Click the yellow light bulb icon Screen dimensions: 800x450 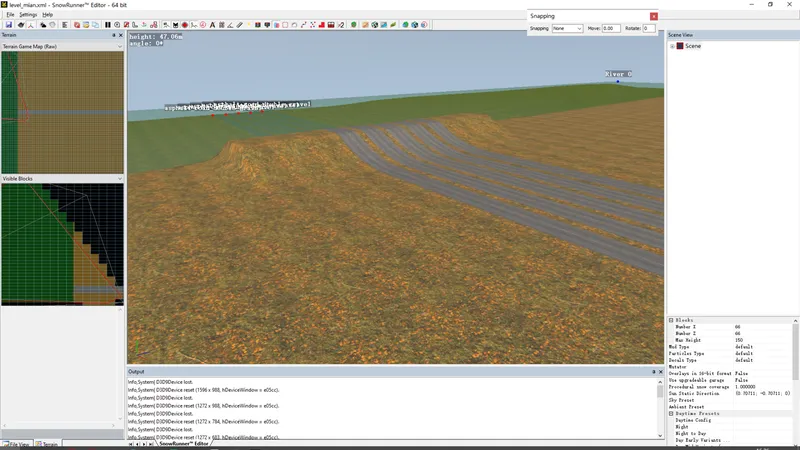point(249,24)
